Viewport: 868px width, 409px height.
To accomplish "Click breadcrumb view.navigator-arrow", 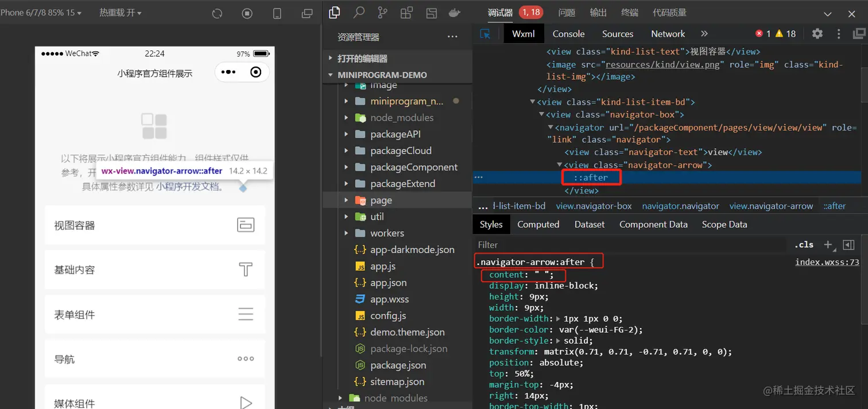I will [771, 206].
